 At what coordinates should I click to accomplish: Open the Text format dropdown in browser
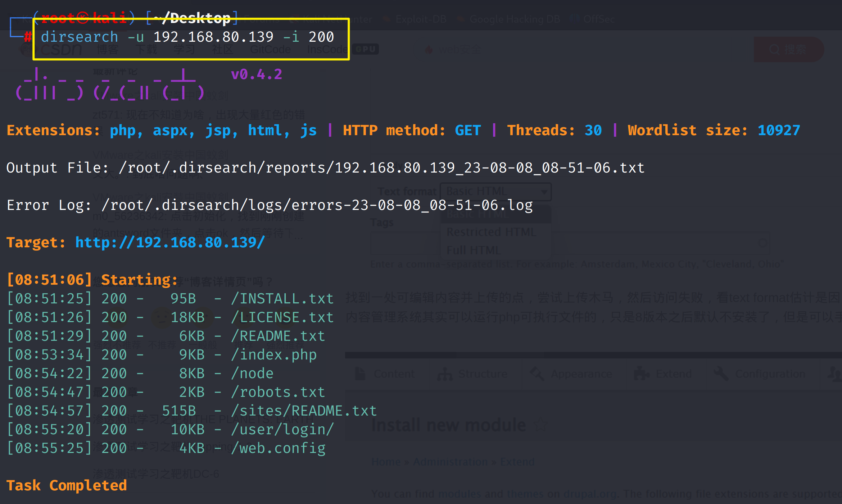(496, 192)
